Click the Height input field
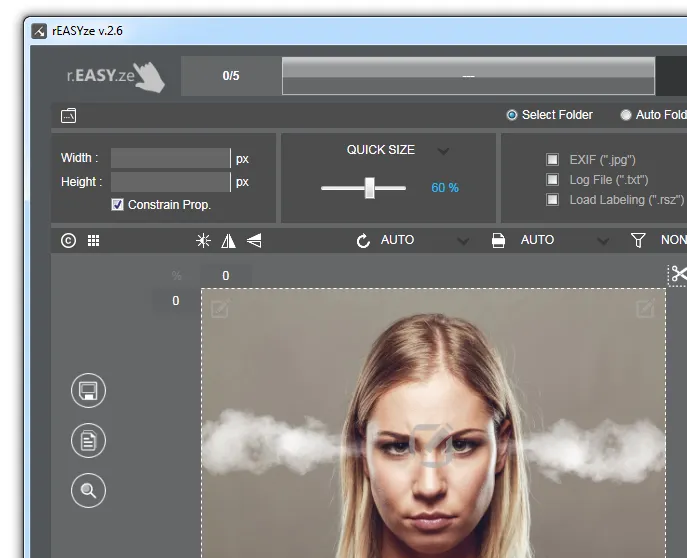Image resolution: width=687 pixels, height=558 pixels. click(x=170, y=182)
